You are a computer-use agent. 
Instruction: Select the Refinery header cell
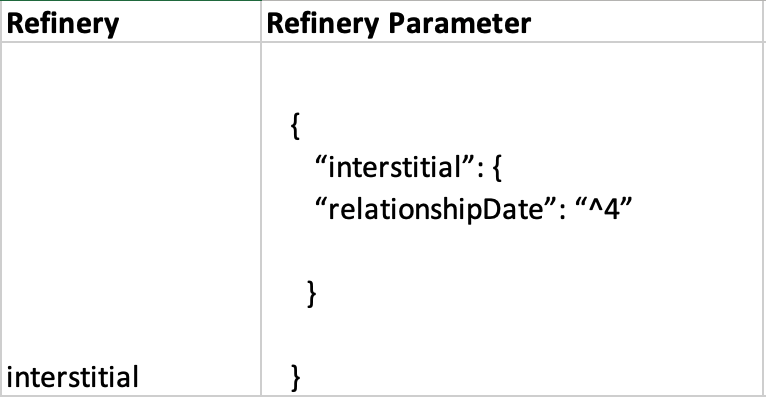131,21
